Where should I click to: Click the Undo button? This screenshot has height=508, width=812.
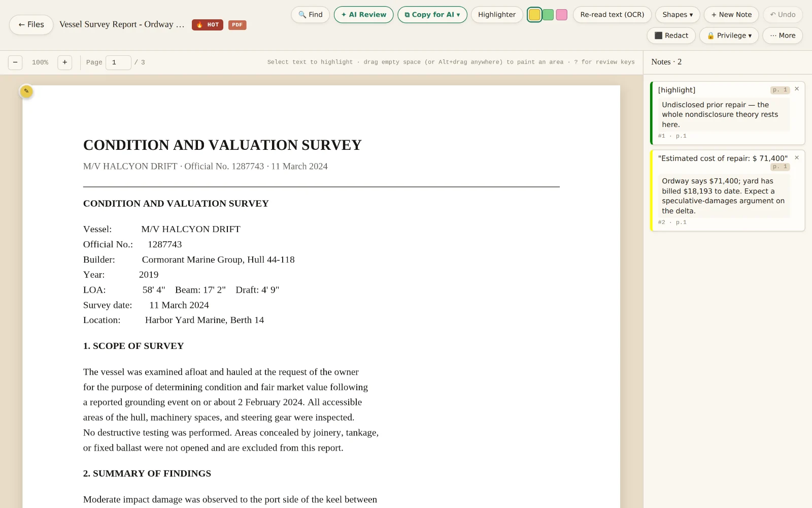[783, 15]
